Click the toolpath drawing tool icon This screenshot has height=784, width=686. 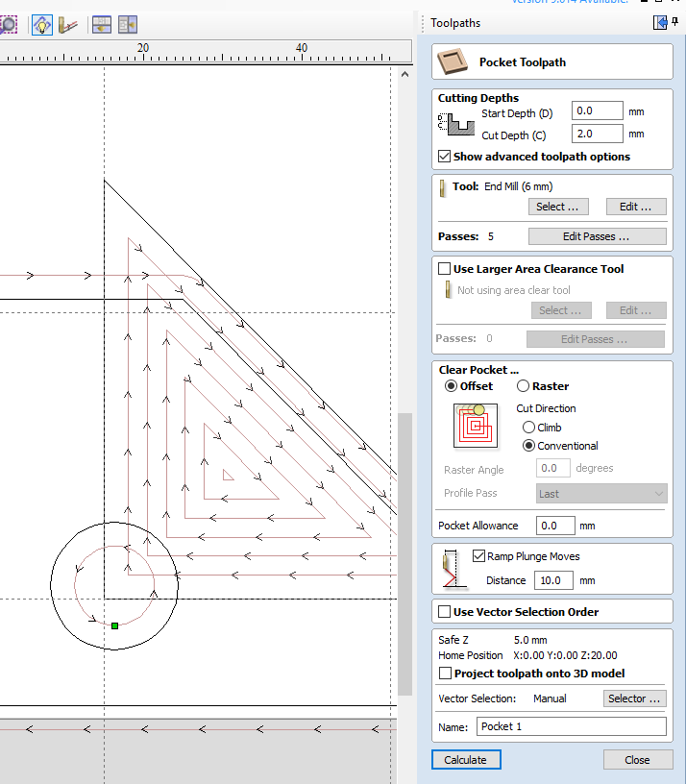[68, 25]
